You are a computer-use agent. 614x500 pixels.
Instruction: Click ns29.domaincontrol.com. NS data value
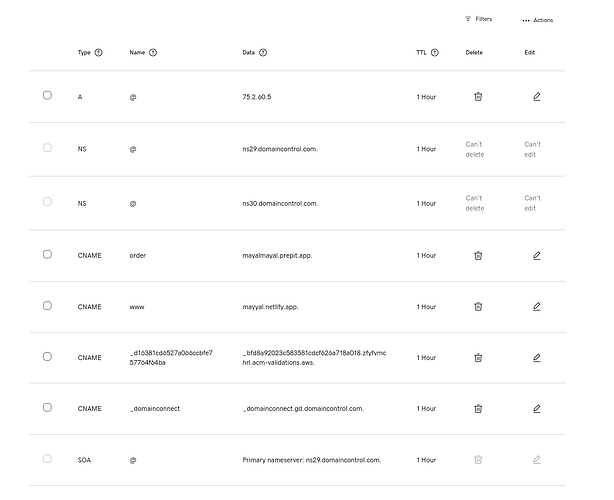[x=280, y=149]
